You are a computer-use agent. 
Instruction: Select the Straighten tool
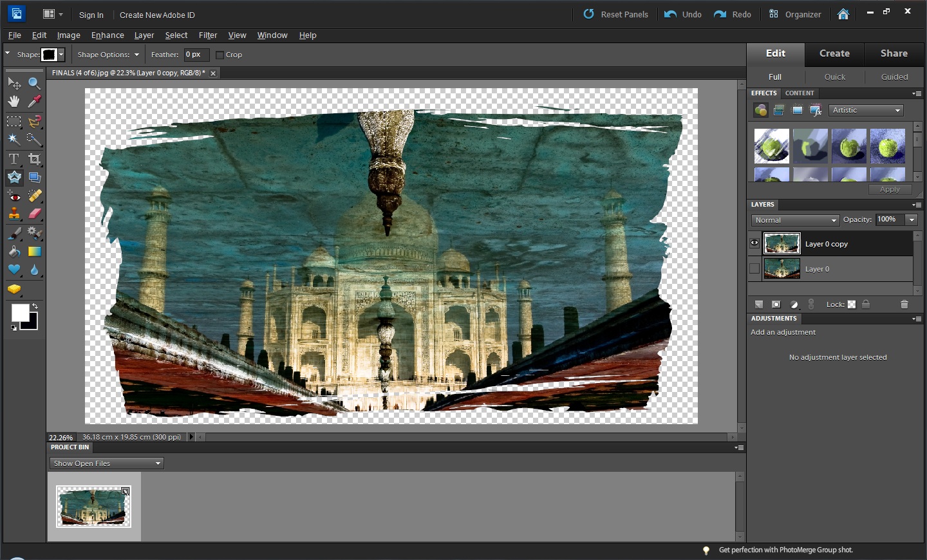pyautogui.click(x=35, y=178)
